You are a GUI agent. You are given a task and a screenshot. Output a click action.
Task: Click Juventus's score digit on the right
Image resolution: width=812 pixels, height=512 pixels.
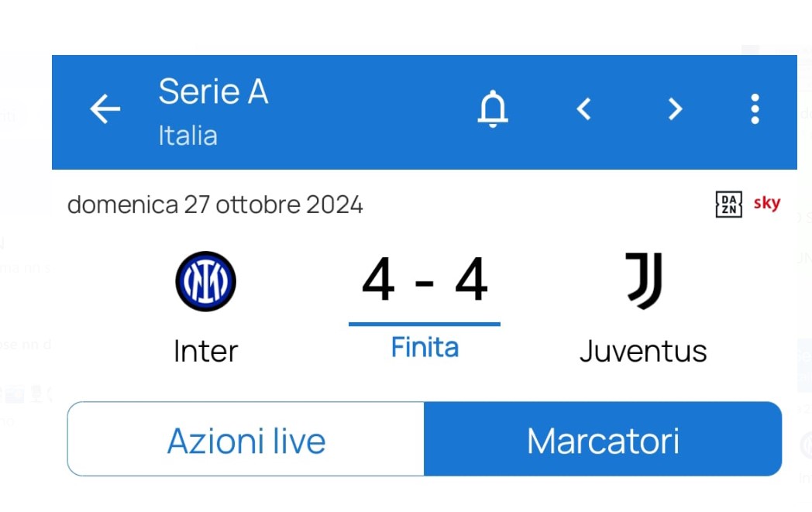[470, 280]
